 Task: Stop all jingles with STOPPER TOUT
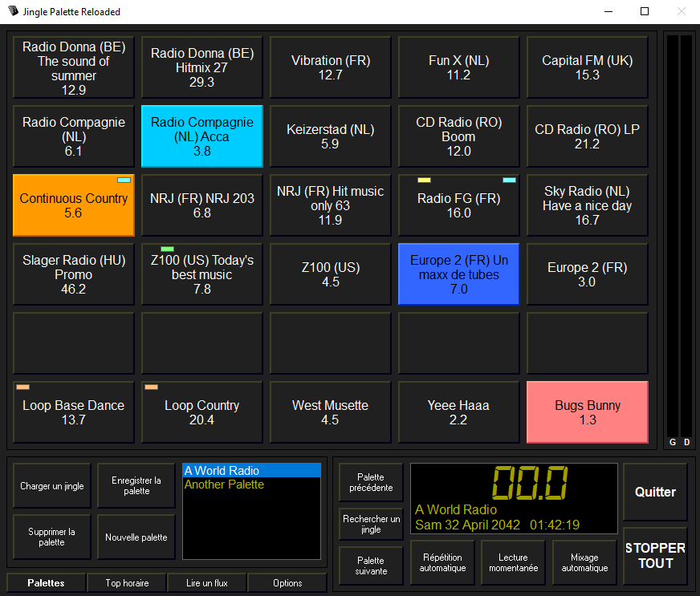(655, 556)
